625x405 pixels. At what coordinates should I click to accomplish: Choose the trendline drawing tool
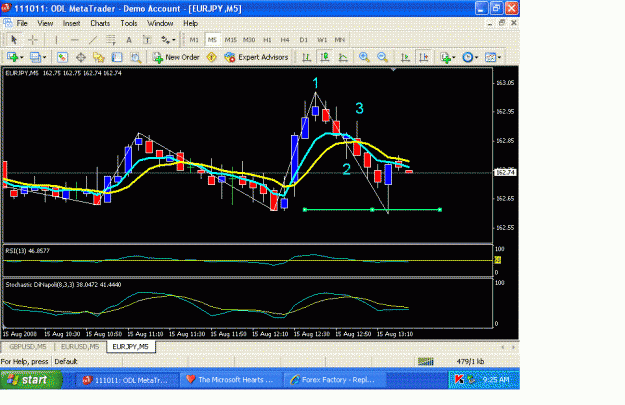tap(93, 39)
